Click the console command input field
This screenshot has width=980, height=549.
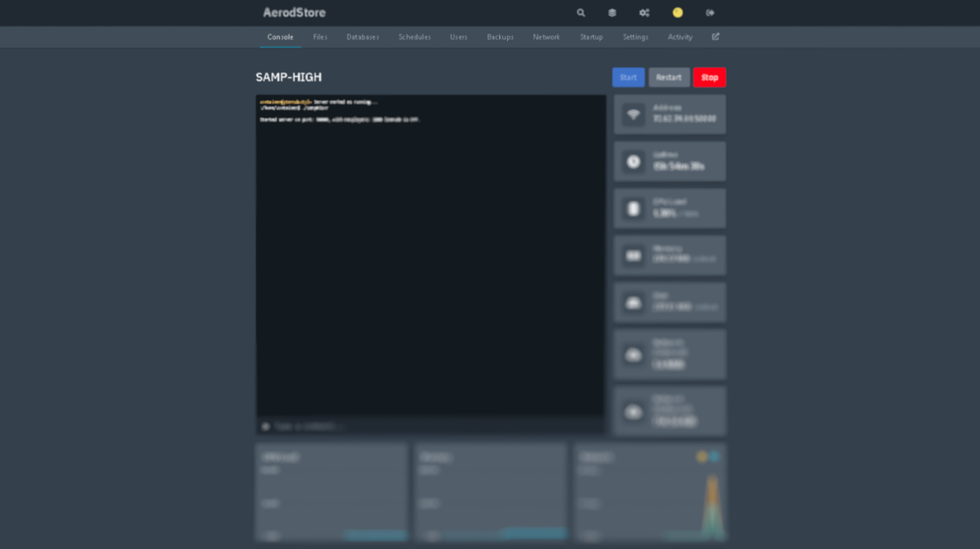435,426
